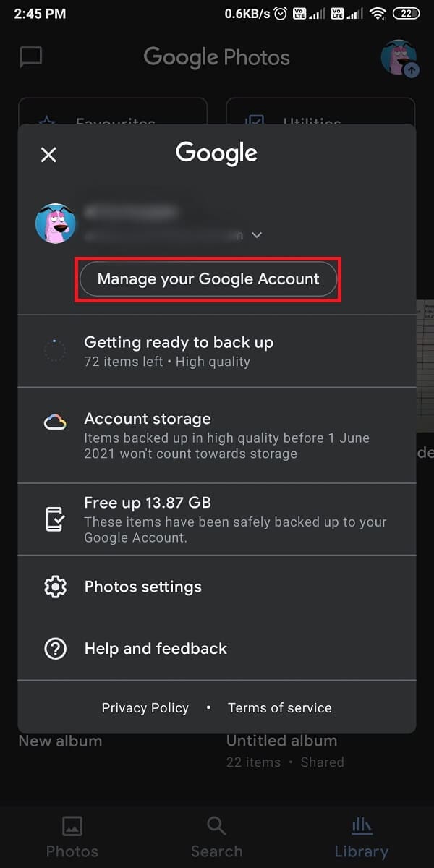This screenshot has width=434, height=868.
Task: Collapse the account list using the arrow
Action: tap(257, 235)
